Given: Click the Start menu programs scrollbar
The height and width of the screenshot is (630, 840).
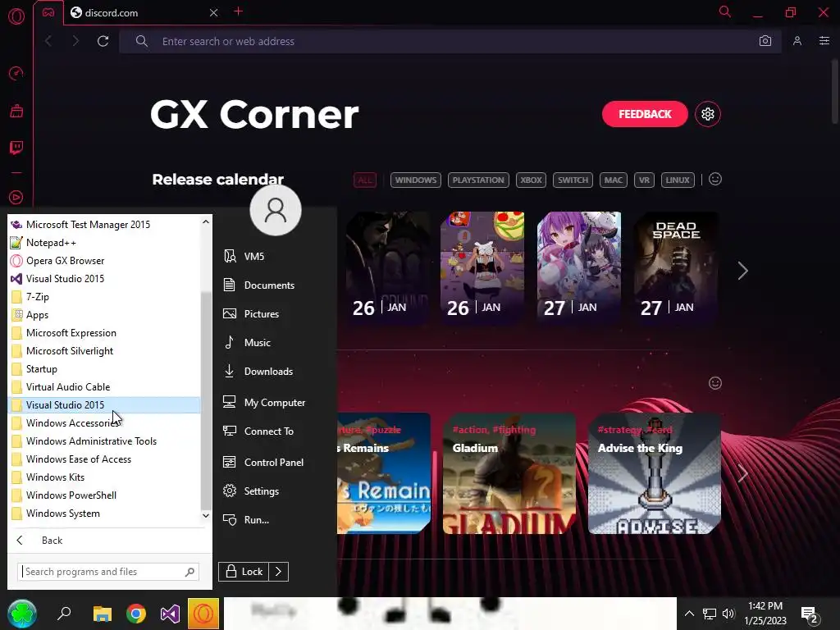Looking at the screenshot, I should click(206, 400).
